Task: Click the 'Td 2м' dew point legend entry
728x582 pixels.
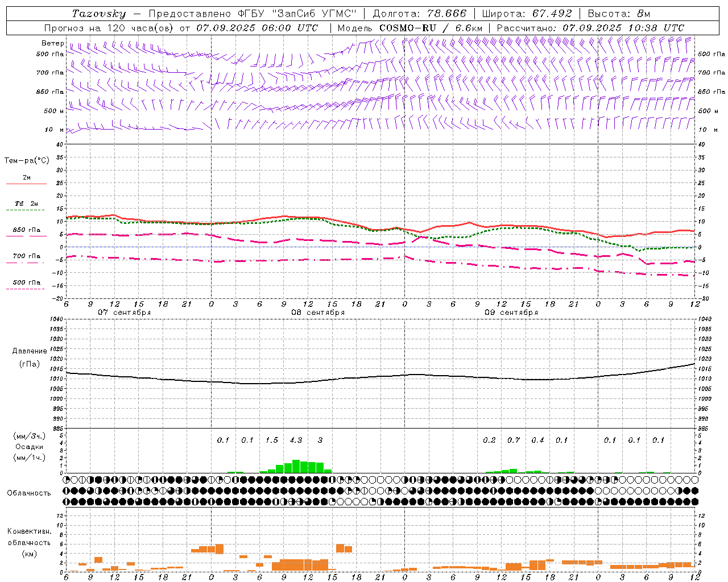Action: pos(27,203)
